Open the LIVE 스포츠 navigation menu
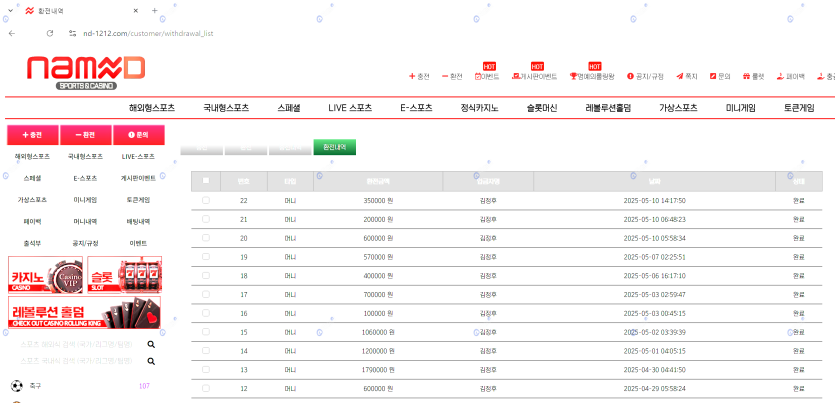The width and height of the screenshot is (835, 403). [349, 107]
